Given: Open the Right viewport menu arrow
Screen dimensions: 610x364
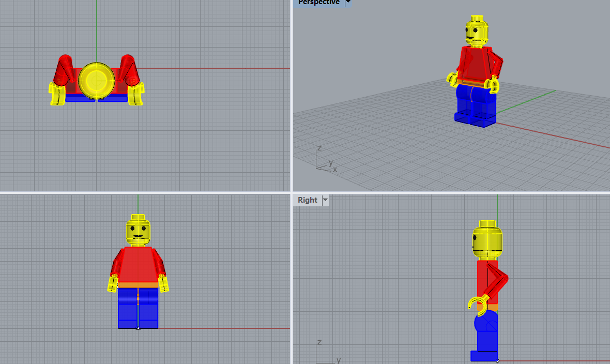Looking at the screenshot, I should coord(325,200).
